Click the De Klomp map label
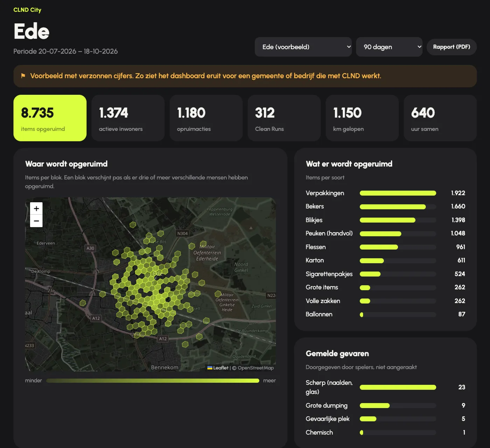This screenshot has width=490, height=448. (41, 271)
